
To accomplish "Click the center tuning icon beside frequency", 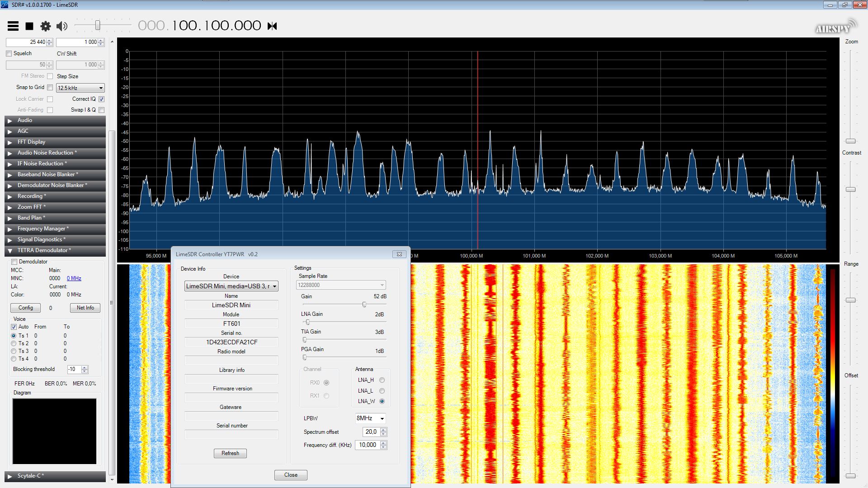I will point(272,26).
